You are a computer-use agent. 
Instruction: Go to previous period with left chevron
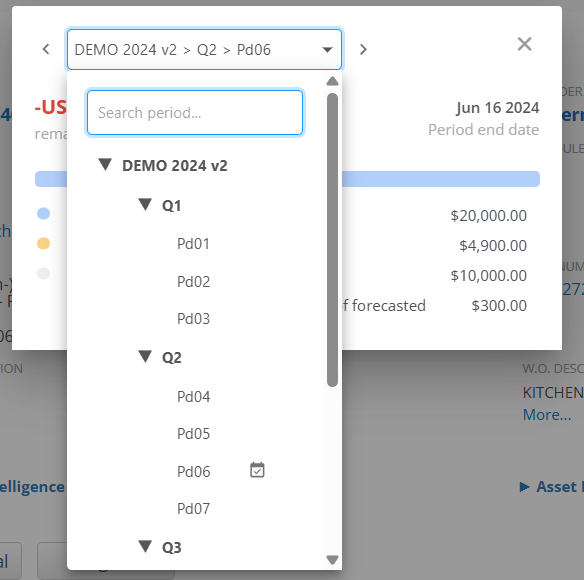(46, 49)
